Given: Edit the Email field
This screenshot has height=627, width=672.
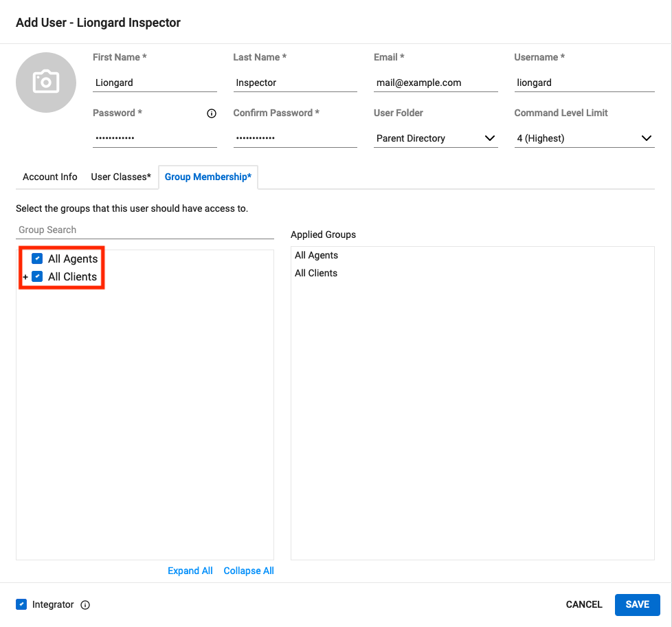Looking at the screenshot, I should click(436, 82).
